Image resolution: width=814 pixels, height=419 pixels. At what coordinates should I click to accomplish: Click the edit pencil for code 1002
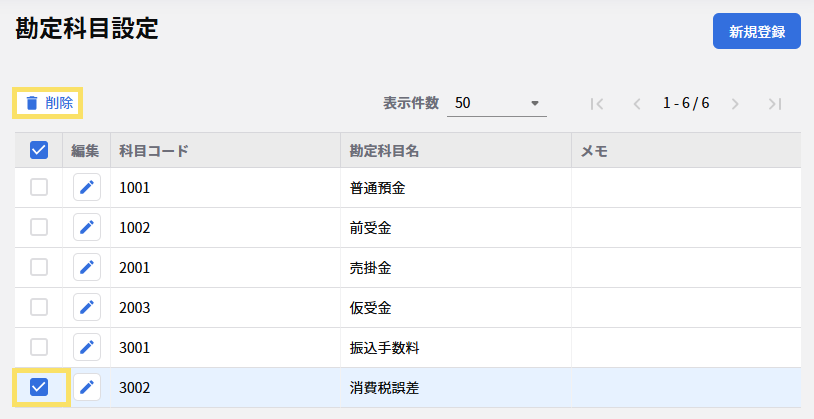click(87, 227)
